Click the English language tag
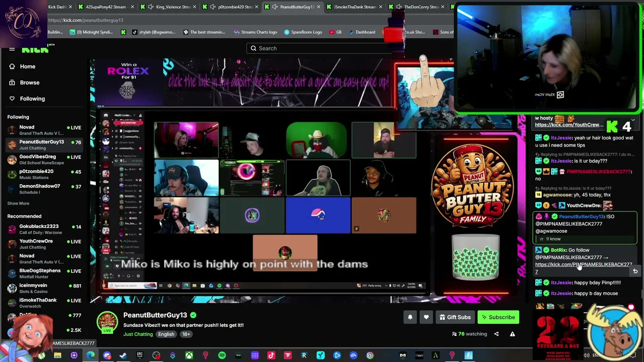 point(166,334)
